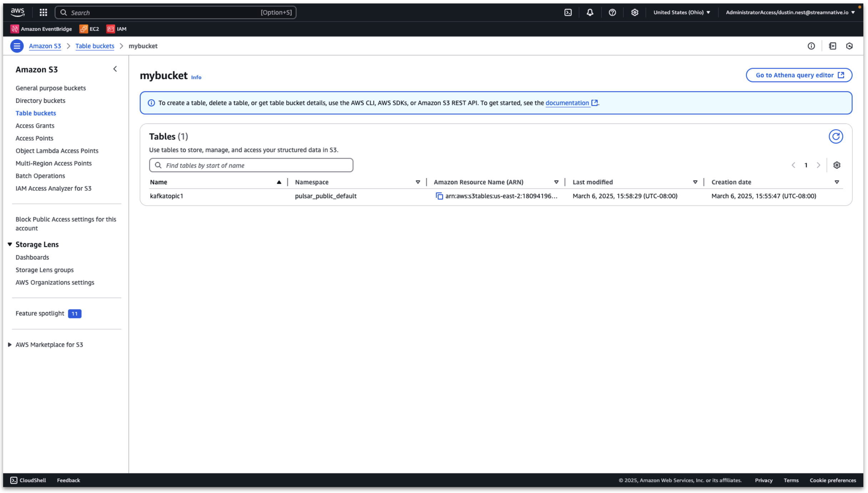This screenshot has height=493, width=868.
Task: Open the notifications bell
Action: [590, 12]
